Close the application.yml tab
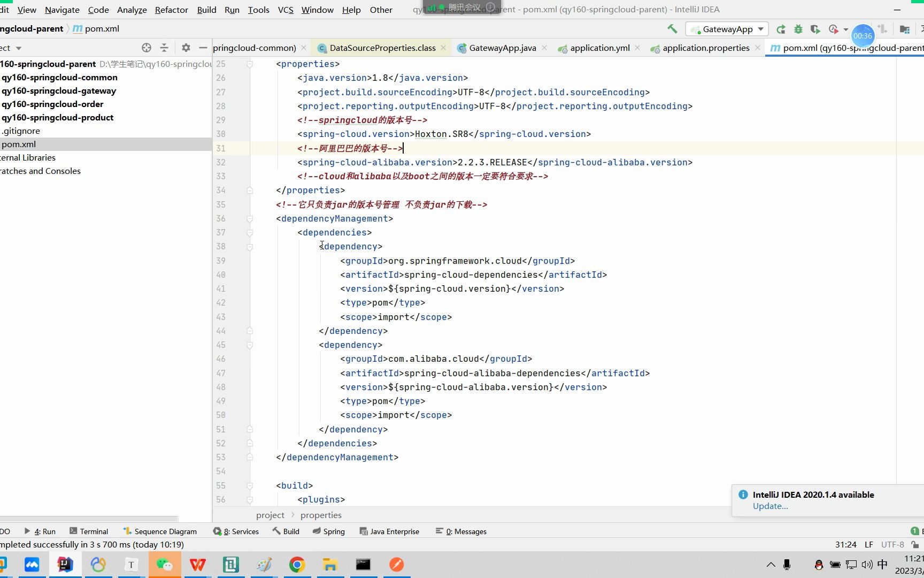The height and width of the screenshot is (578, 924). click(x=637, y=48)
